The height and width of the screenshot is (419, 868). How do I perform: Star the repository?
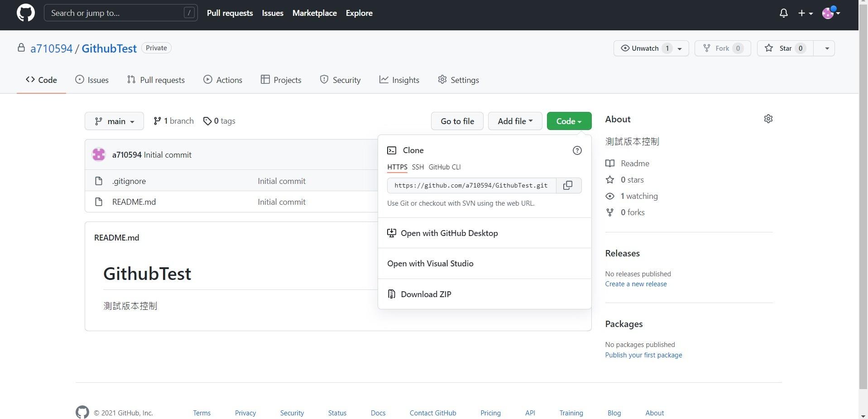click(x=785, y=48)
